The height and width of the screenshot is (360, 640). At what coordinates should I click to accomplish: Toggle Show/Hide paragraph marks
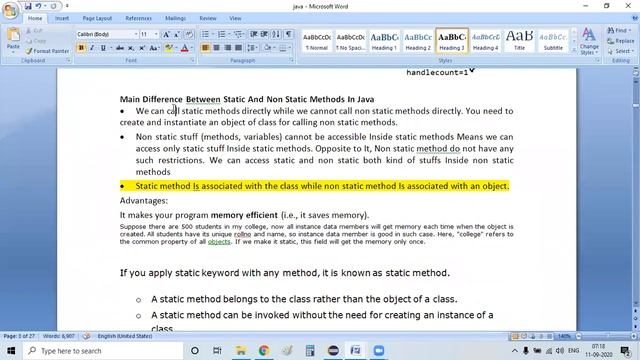pos(289,34)
